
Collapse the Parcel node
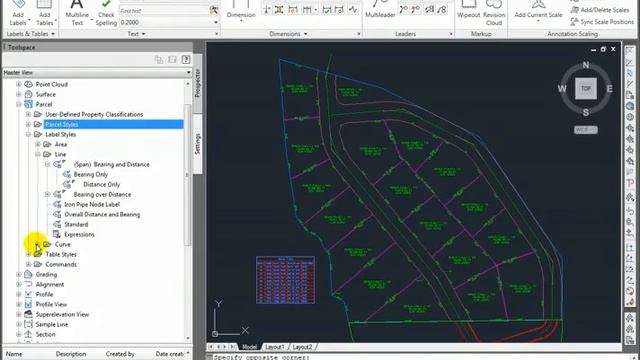coord(18,104)
